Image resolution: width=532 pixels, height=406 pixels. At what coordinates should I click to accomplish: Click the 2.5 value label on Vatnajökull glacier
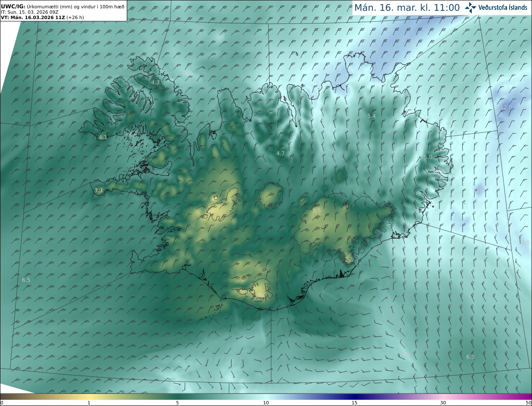pos(317,211)
